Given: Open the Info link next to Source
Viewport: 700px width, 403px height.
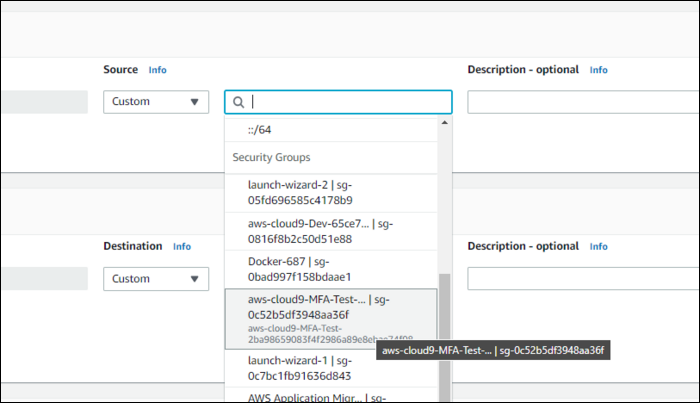Looking at the screenshot, I should [157, 70].
